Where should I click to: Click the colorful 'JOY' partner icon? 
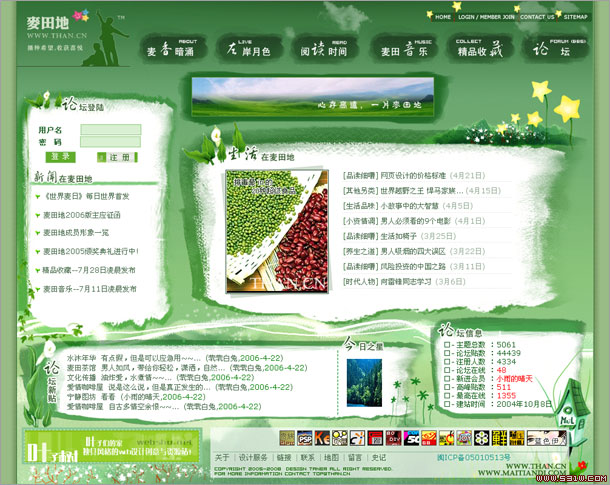pos(464,438)
